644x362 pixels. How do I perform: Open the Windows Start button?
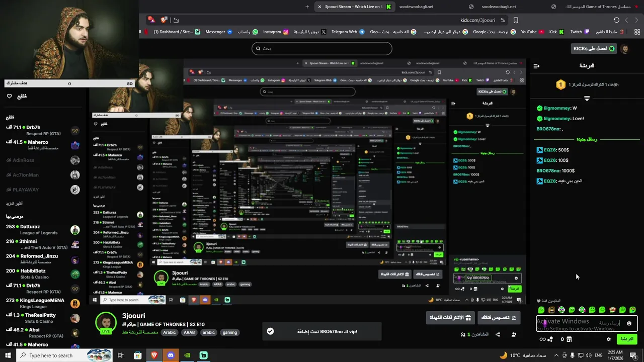pos(8,355)
